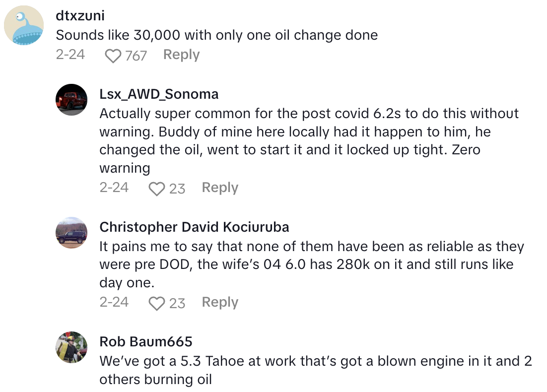Reply to Christopher David Kociuruba's comment
This screenshot has height=392, width=547.
coord(220,302)
